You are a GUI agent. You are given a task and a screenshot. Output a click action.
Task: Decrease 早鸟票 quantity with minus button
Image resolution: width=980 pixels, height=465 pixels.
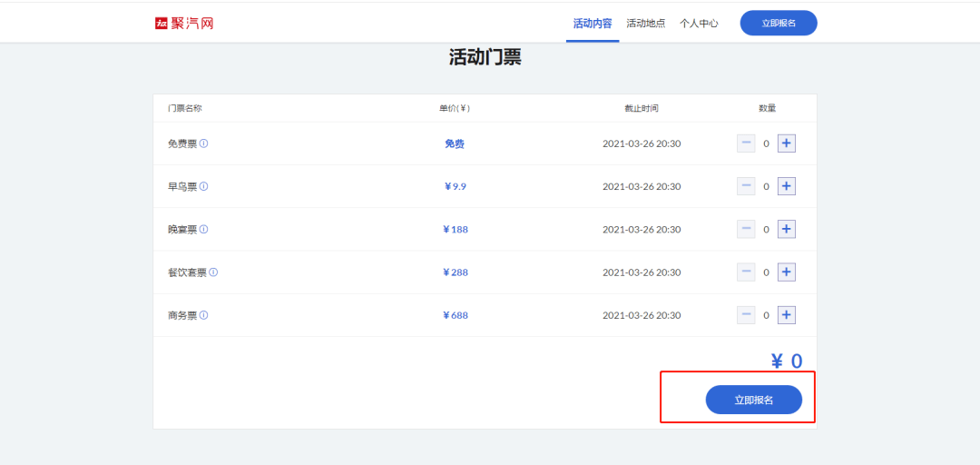click(746, 186)
